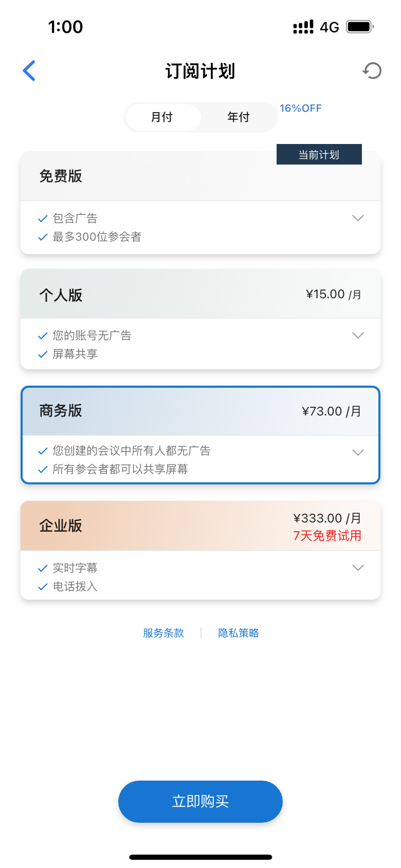Tap checkmark beside 实时字幕

click(x=43, y=568)
